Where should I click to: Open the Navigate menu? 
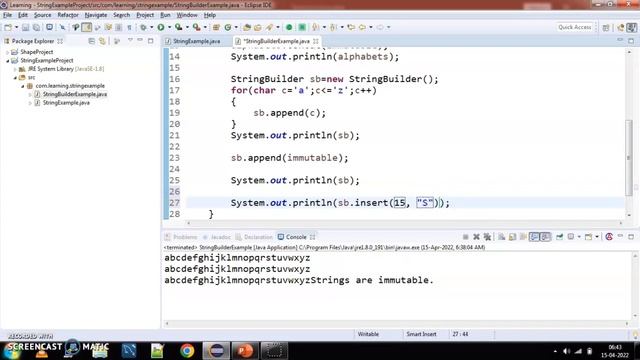[x=96, y=15]
